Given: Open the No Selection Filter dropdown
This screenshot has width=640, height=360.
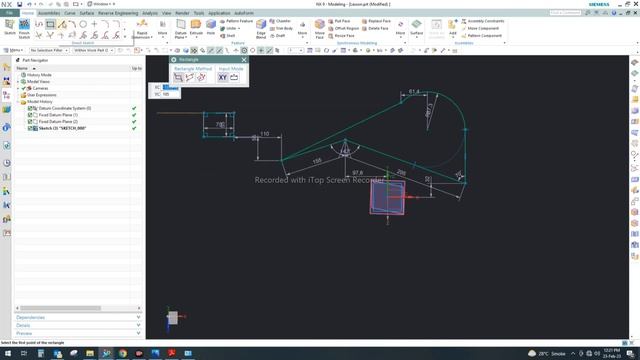Looking at the screenshot, I should [x=49, y=50].
